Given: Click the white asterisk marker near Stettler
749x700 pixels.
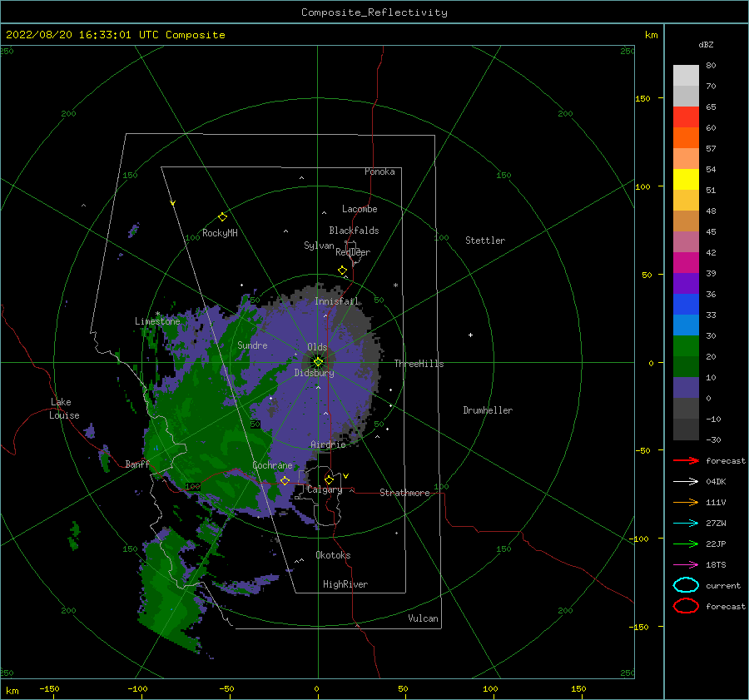Looking at the screenshot, I should [395, 285].
